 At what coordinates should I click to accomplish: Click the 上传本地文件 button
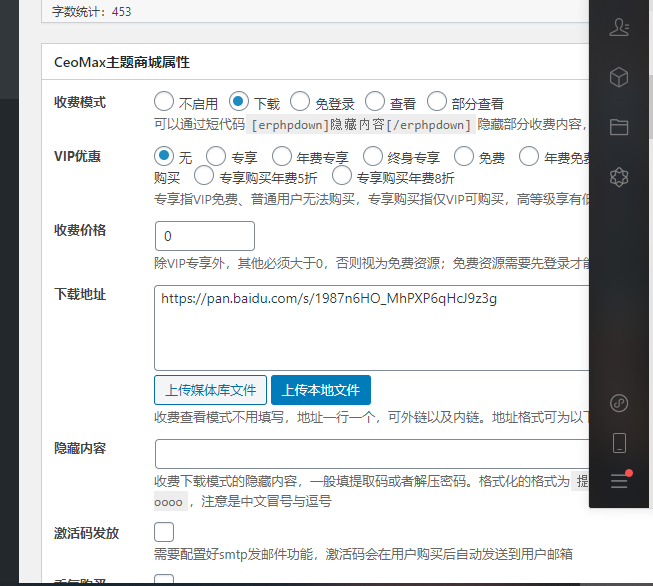(x=321, y=390)
